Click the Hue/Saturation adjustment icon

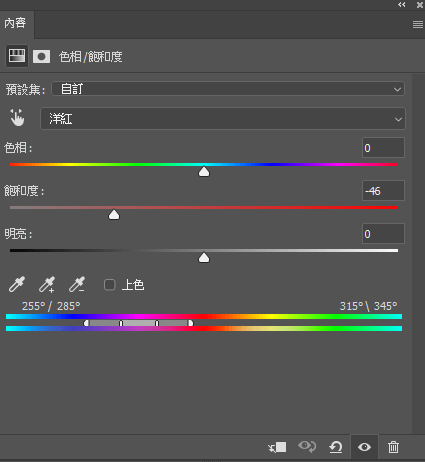click(x=17, y=56)
